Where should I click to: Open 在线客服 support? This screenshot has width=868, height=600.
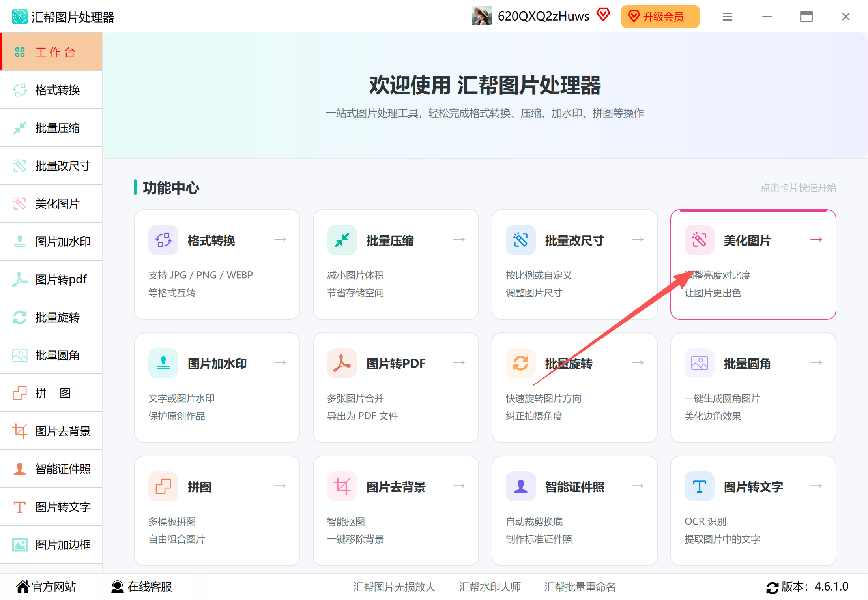(x=142, y=587)
